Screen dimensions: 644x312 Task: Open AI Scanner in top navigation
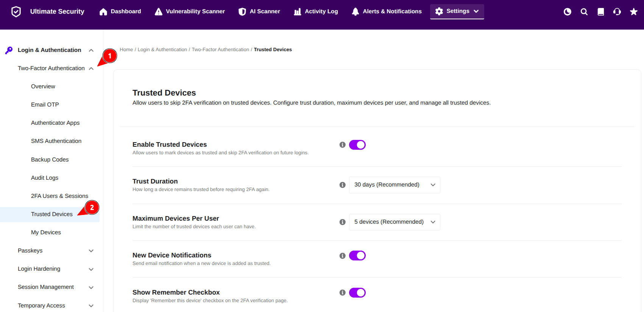click(x=259, y=12)
